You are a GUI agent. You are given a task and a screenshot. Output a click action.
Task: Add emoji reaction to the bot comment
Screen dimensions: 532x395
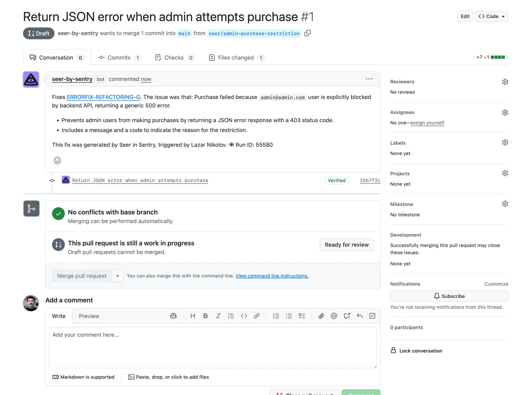(57, 160)
